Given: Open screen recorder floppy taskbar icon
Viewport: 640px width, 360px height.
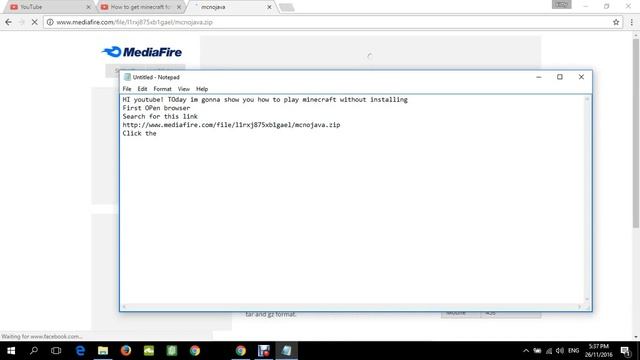Looking at the screenshot, I should pyautogui.click(x=264, y=351).
